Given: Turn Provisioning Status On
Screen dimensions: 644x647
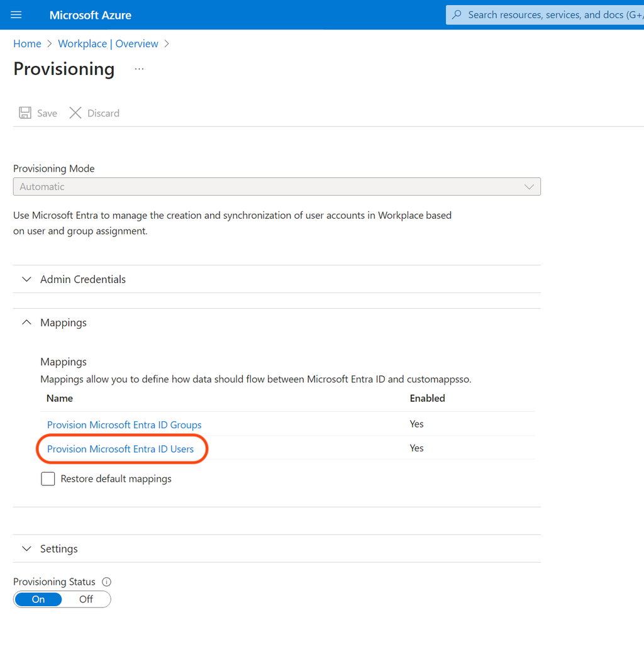Looking at the screenshot, I should pyautogui.click(x=38, y=599).
